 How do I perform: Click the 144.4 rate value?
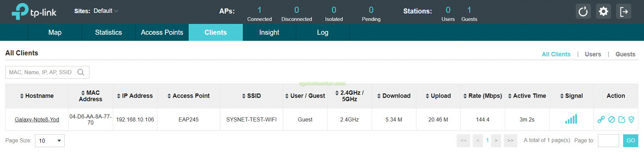(483, 119)
